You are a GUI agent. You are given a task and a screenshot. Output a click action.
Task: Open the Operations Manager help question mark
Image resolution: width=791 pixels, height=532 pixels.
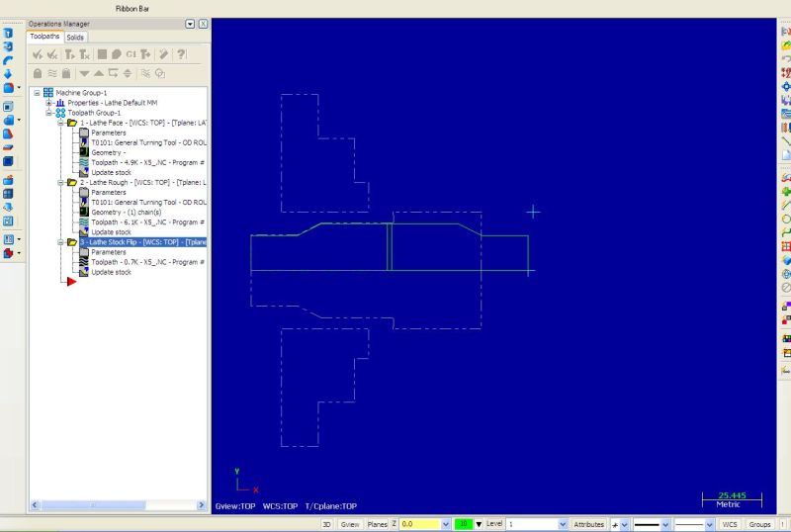click(x=181, y=54)
